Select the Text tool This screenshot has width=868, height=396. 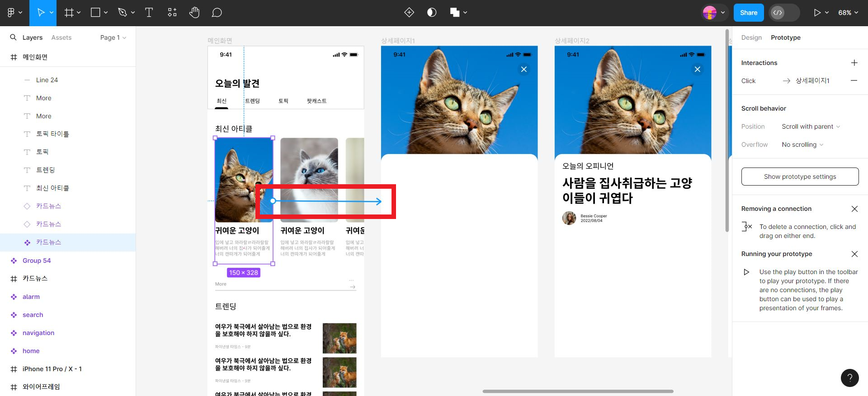149,13
